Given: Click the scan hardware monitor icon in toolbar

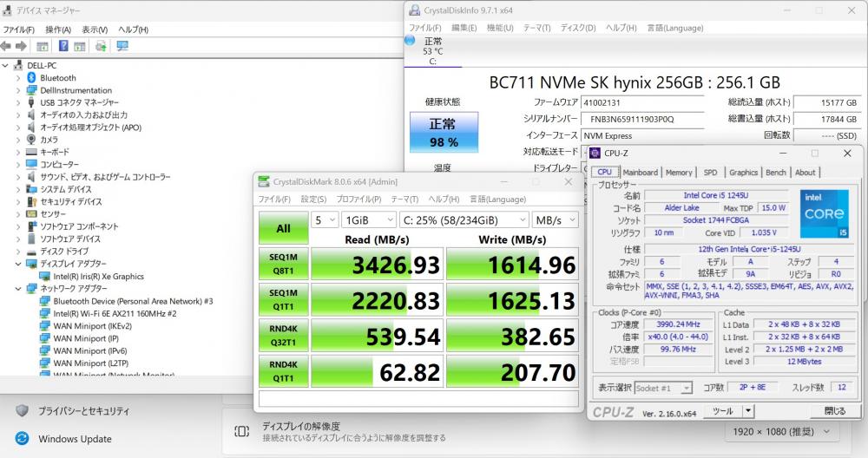Looking at the screenshot, I should 122,46.
